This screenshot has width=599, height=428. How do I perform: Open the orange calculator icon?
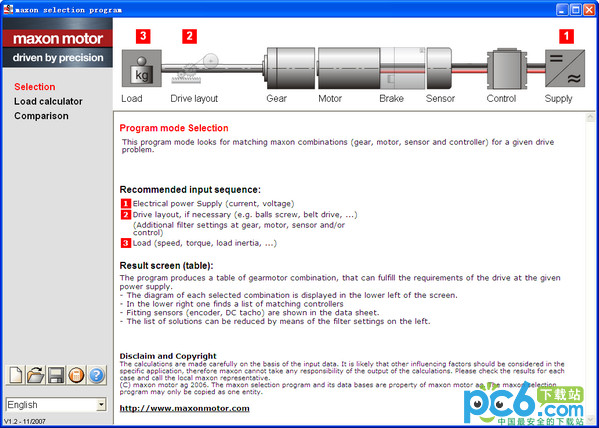(76, 375)
